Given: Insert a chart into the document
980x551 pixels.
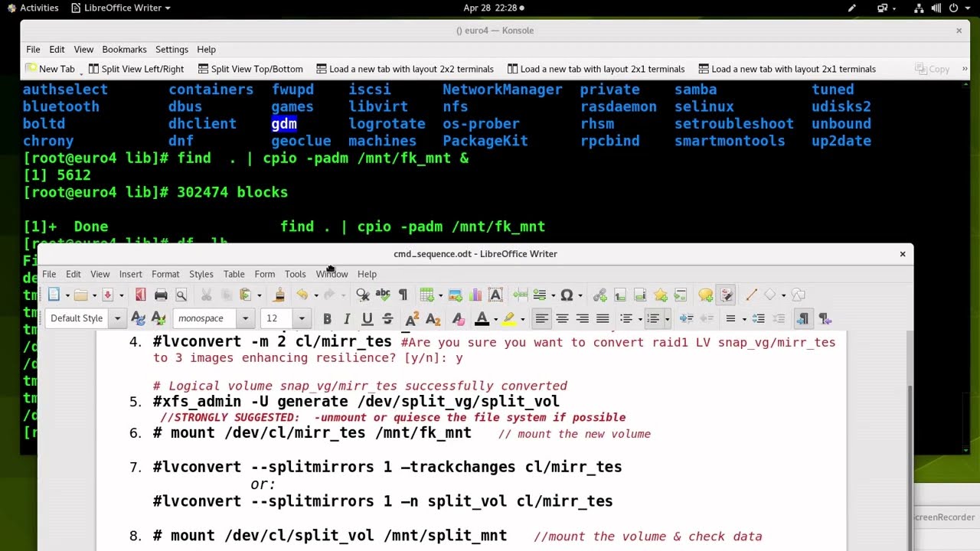Looking at the screenshot, I should click(x=475, y=295).
